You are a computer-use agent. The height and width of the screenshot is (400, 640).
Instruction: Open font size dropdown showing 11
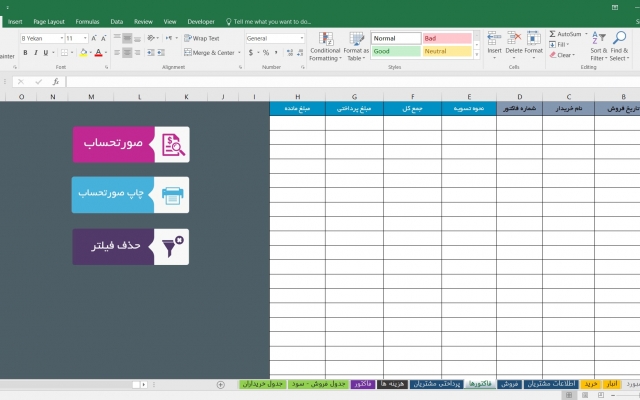[x=85, y=38]
